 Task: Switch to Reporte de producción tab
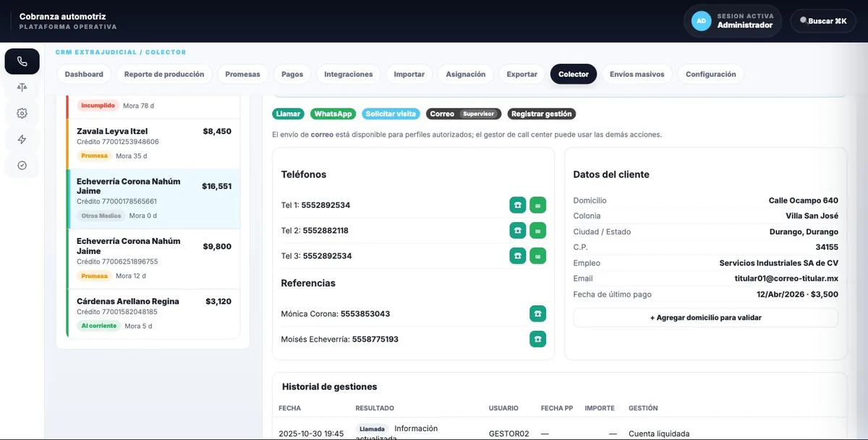164,74
